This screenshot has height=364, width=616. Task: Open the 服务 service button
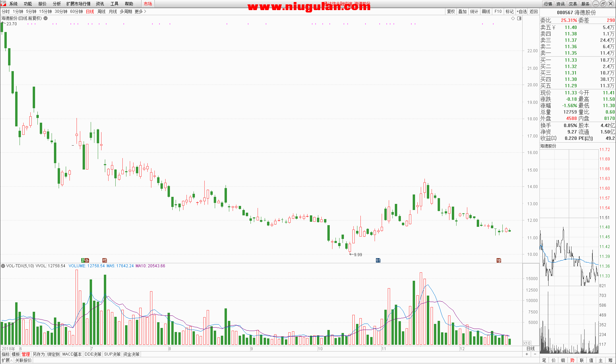[585, 4]
